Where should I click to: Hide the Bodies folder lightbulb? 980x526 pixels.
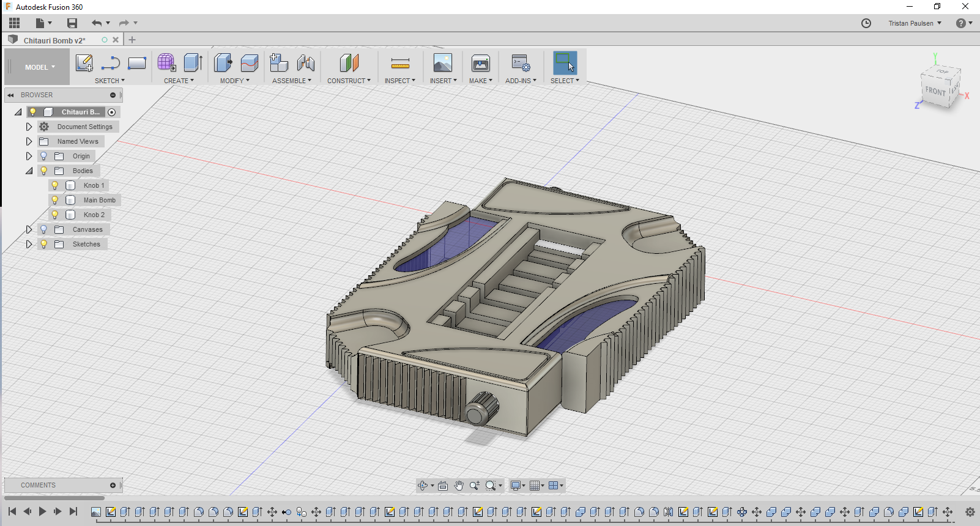[44, 171]
